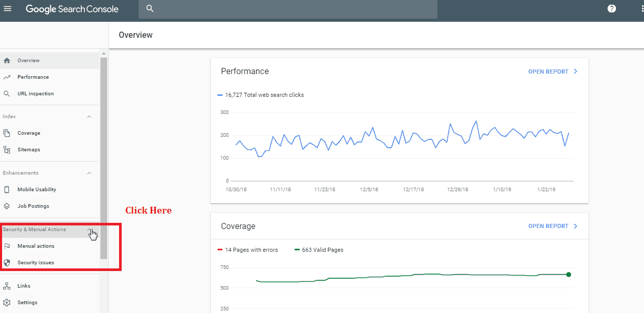Viewport: 644px width, 313px height.
Task: Collapse the Enhancements section
Action: (89, 173)
